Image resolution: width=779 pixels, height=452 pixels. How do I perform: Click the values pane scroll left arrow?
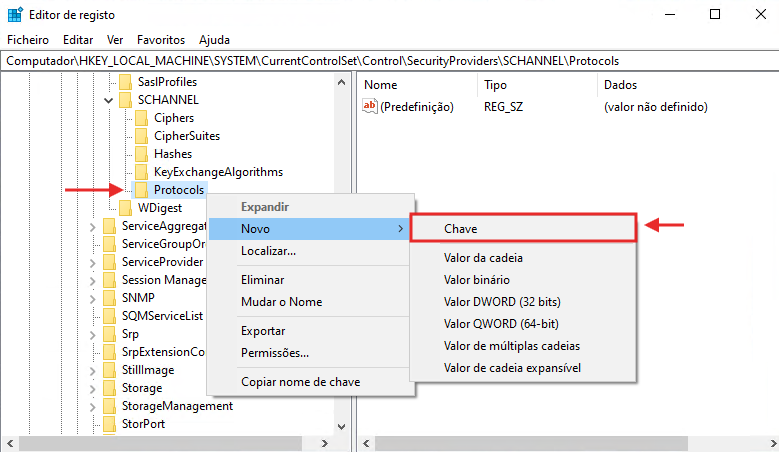click(366, 444)
